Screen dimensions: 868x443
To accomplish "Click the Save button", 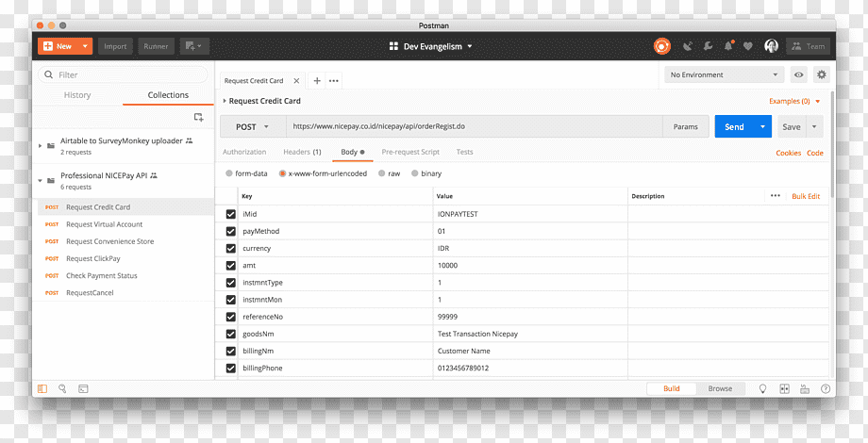I will tap(792, 126).
